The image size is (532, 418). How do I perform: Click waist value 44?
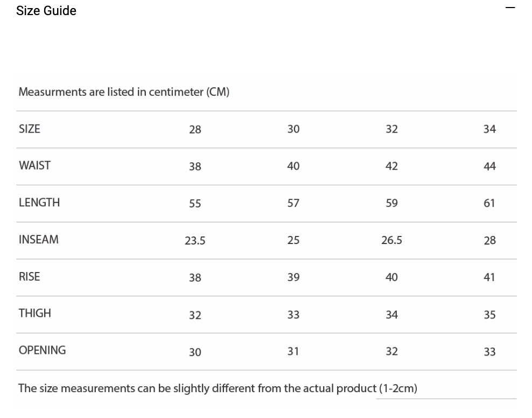pyautogui.click(x=489, y=166)
